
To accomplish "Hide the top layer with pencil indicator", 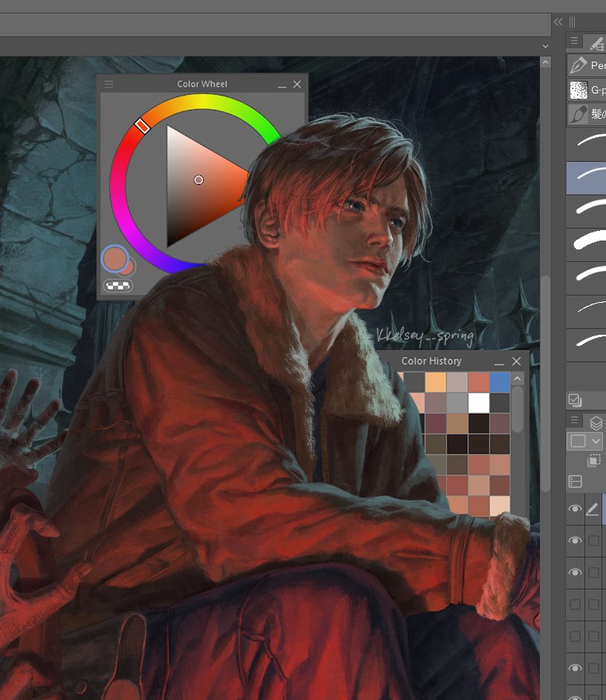I will pyautogui.click(x=576, y=509).
